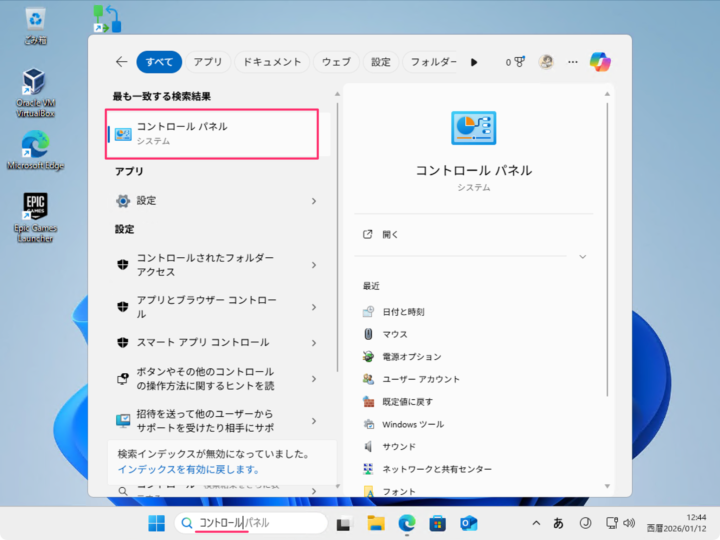This screenshot has width=720, height=540.
Task: Click 開く to open Control Panel
Action: point(390,234)
